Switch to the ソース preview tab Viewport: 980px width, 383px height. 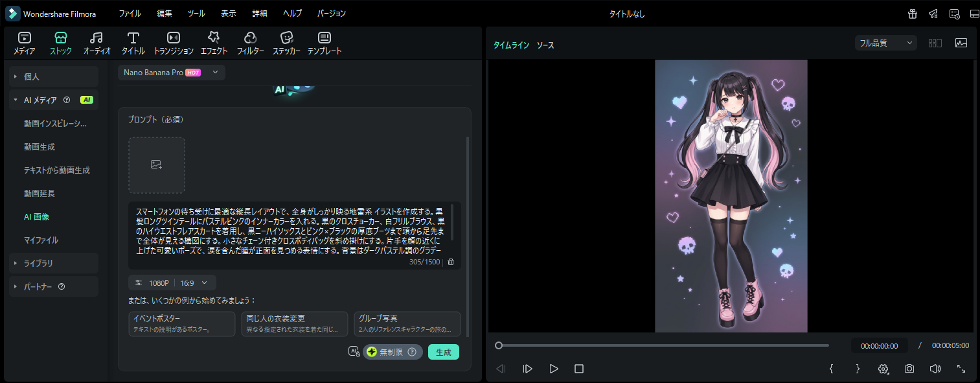pos(545,45)
